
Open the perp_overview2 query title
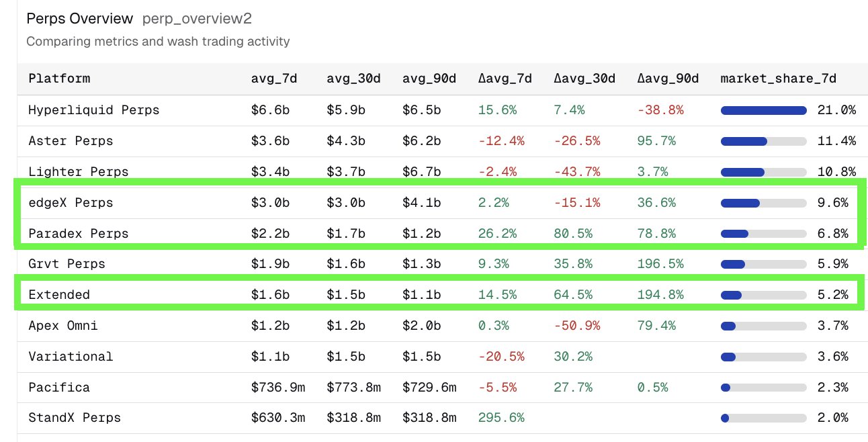tap(197, 18)
